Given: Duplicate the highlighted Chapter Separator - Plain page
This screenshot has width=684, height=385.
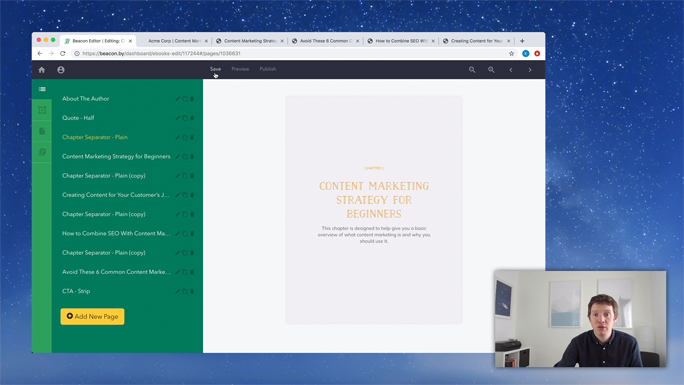Looking at the screenshot, I should point(185,137).
